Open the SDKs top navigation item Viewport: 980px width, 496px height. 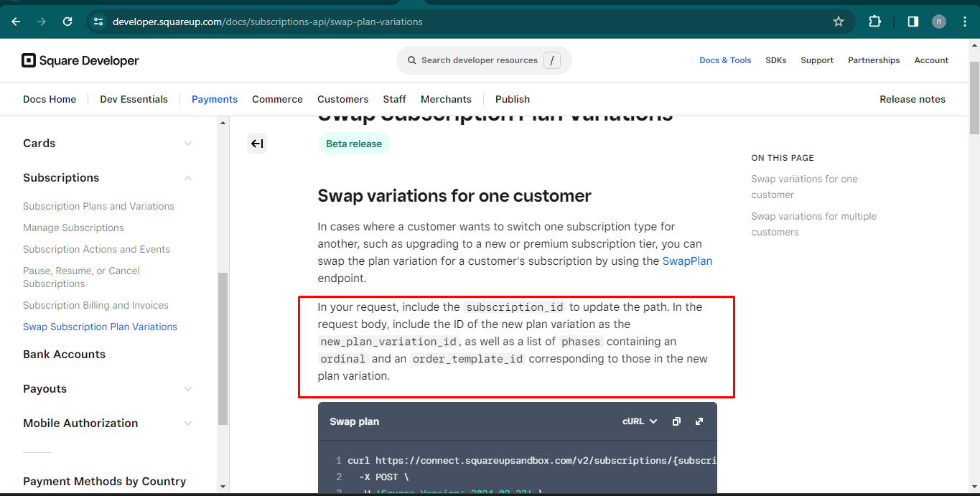[x=776, y=60]
